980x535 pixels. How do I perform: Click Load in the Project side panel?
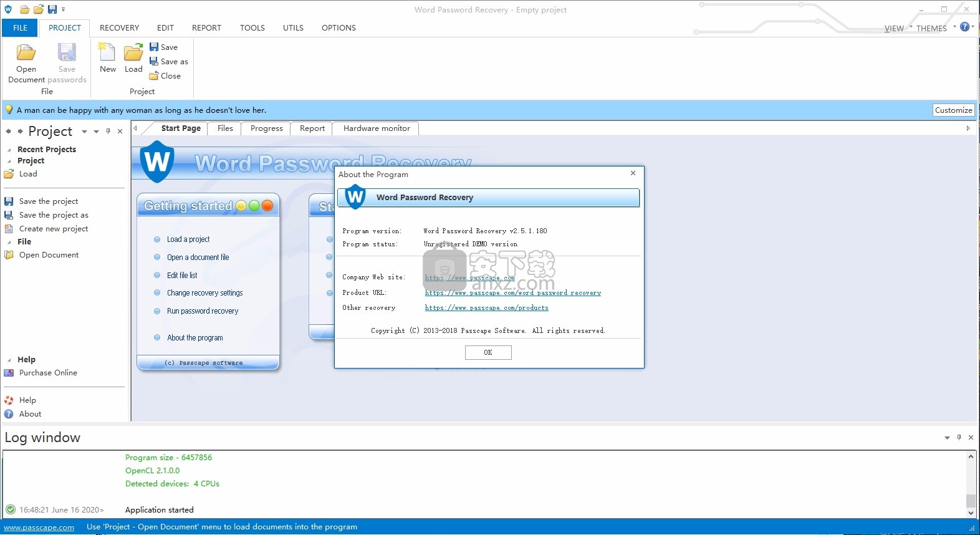(21, 174)
